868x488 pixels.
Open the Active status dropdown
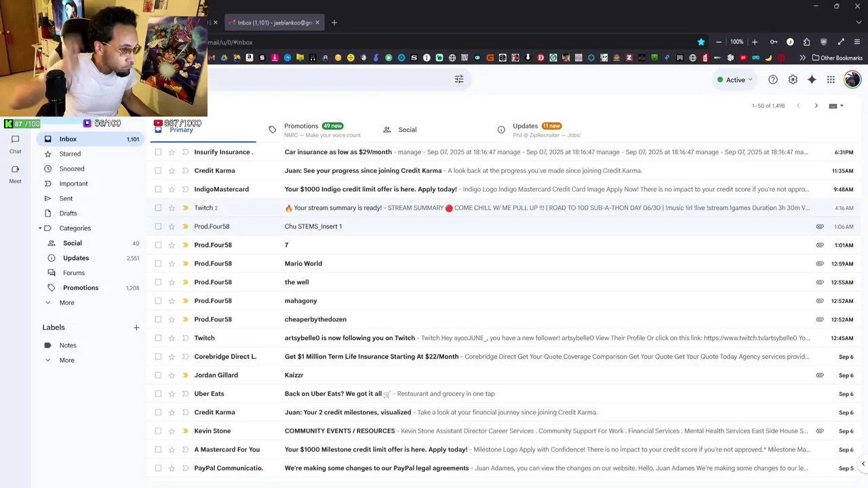735,80
